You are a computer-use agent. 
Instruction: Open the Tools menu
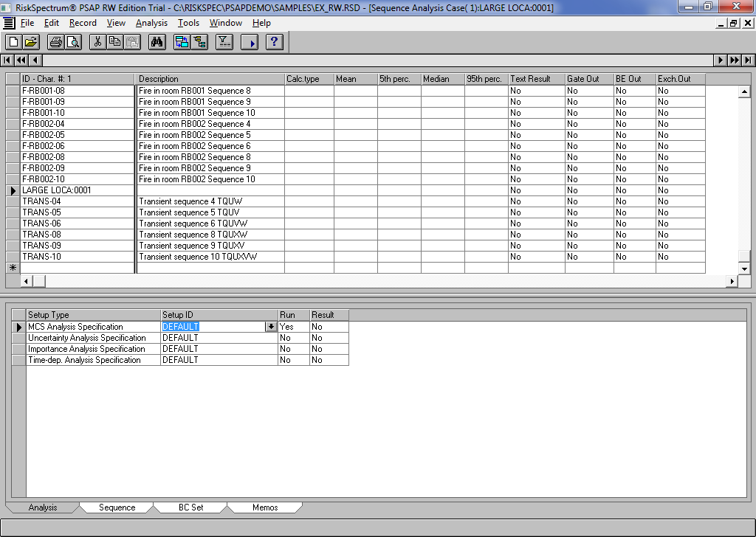tap(188, 23)
